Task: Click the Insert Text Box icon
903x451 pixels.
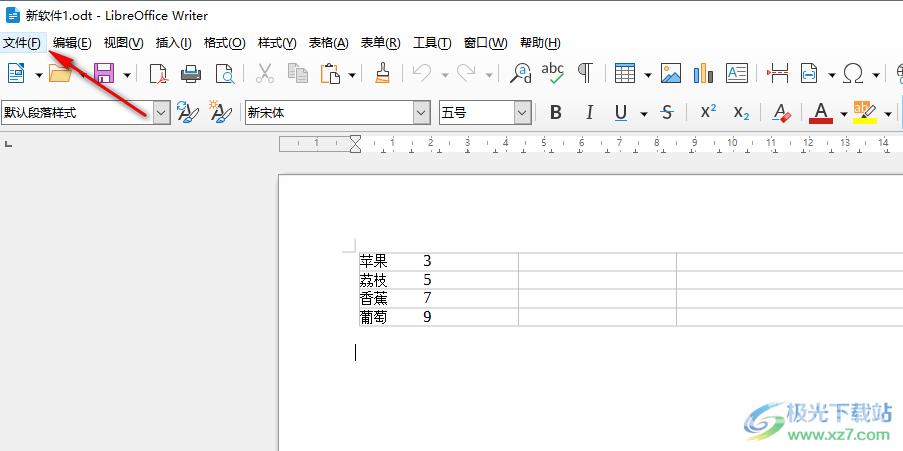Action: (737, 74)
